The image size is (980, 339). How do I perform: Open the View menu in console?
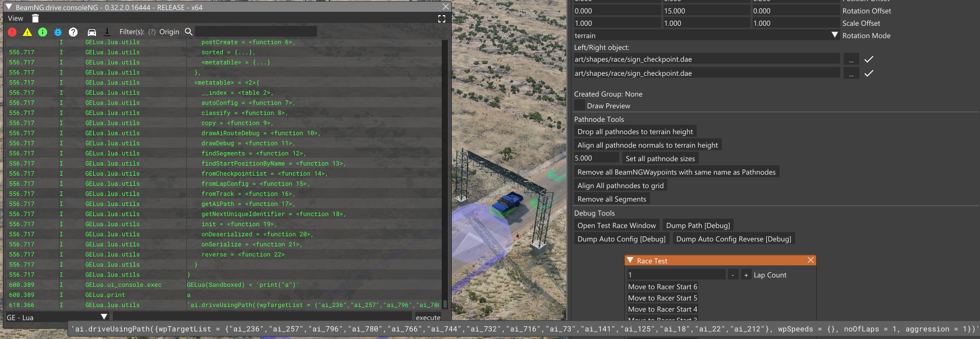pyautogui.click(x=16, y=19)
